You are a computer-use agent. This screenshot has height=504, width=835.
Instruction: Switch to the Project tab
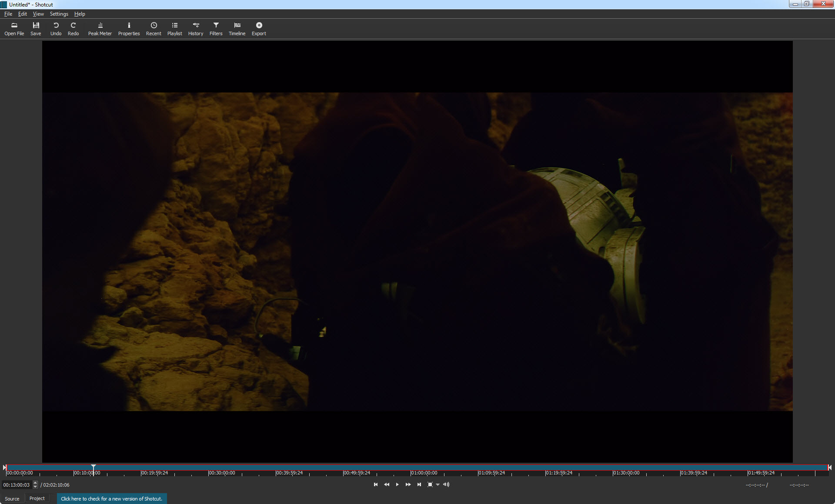[x=37, y=498]
